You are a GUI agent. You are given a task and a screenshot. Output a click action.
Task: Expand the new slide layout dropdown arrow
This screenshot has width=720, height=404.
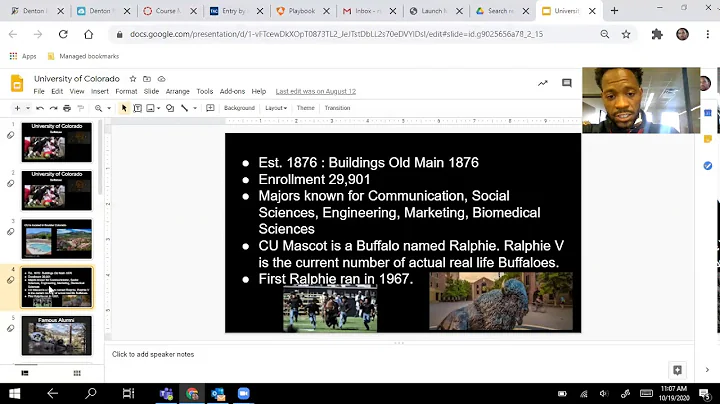coord(28,108)
